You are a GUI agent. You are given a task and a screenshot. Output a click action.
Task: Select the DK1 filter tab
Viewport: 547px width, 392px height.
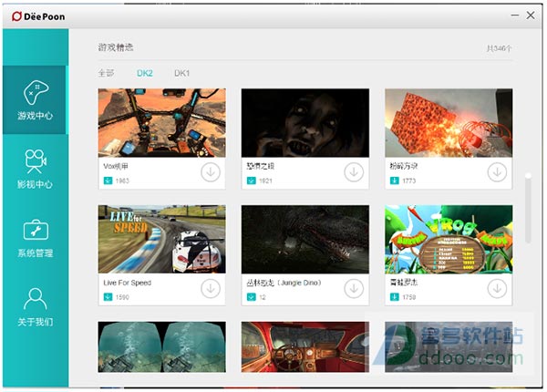pyautogui.click(x=181, y=73)
